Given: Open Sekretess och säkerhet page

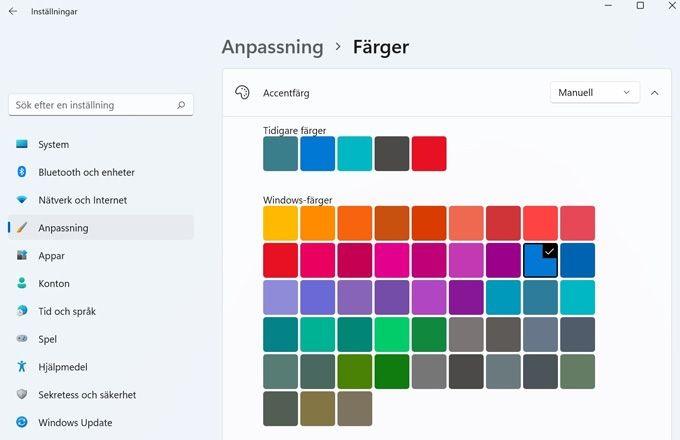Looking at the screenshot, I should 101,394.
